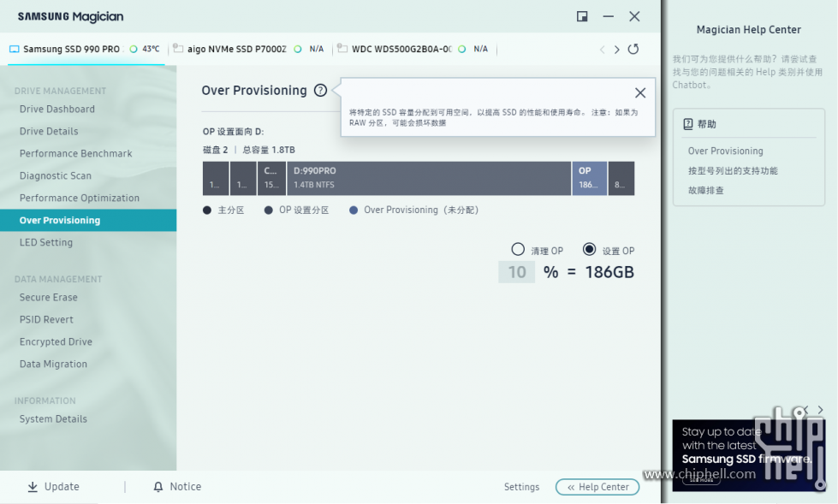Click the 主分区 legend label
Viewport: 838px width, 504px height.
coord(231,210)
